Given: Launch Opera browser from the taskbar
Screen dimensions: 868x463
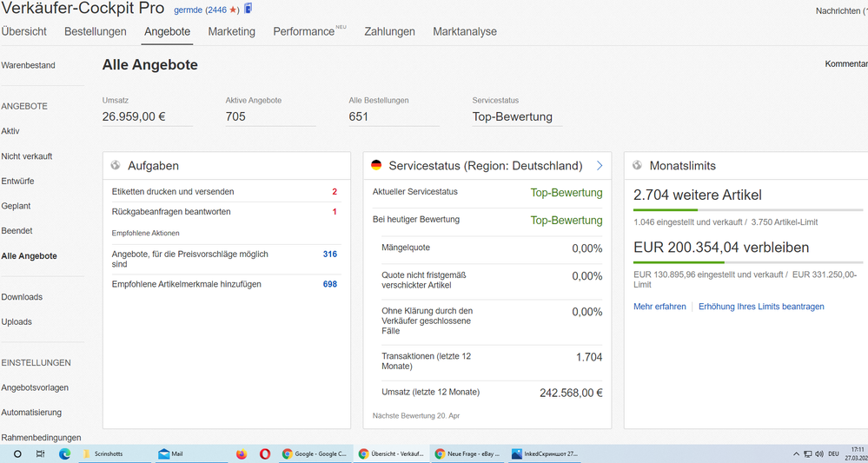Looking at the screenshot, I should click(264, 453).
